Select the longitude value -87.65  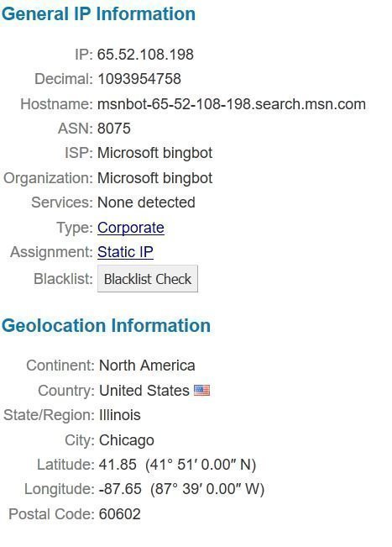[x=120, y=489]
